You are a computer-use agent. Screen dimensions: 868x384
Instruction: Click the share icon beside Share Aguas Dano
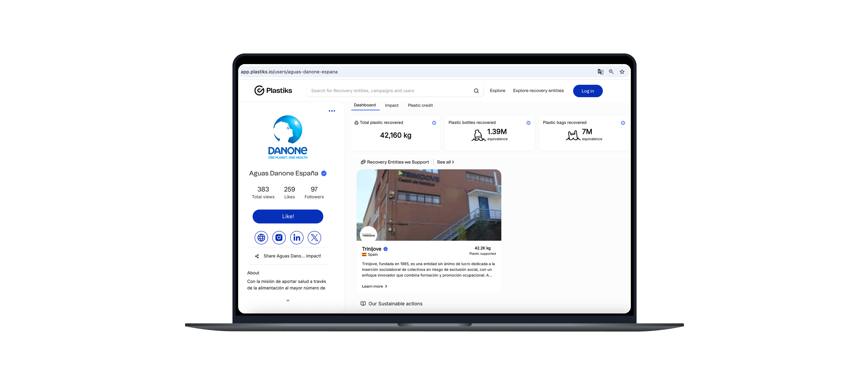(257, 256)
